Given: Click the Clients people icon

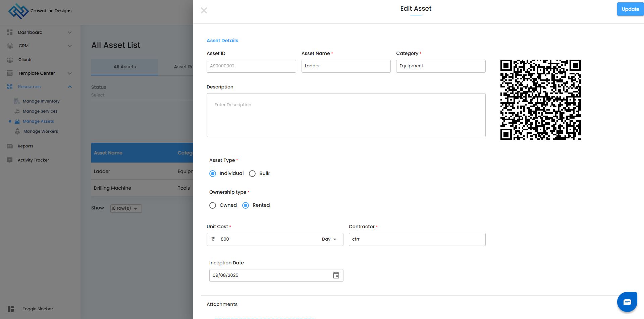Looking at the screenshot, I should (x=10, y=60).
